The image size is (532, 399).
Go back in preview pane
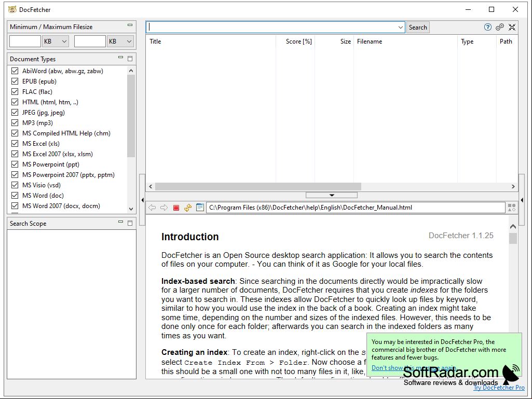[x=152, y=208]
